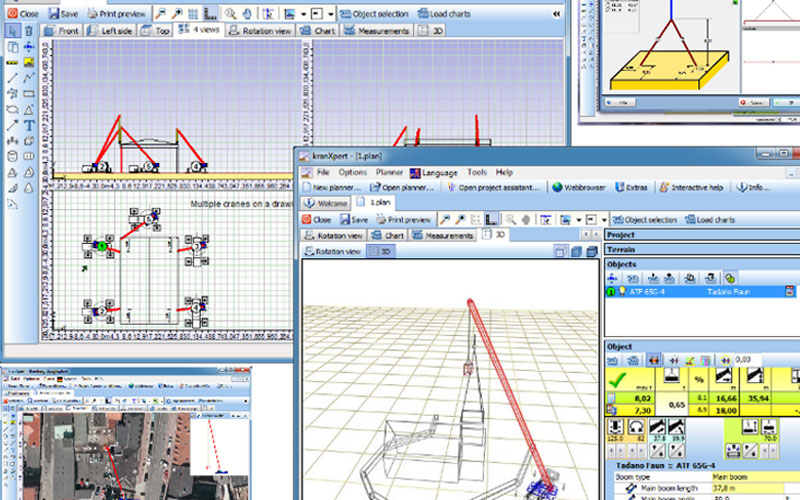Open the 4 views tab
The width and height of the screenshot is (800, 500).
[199, 30]
